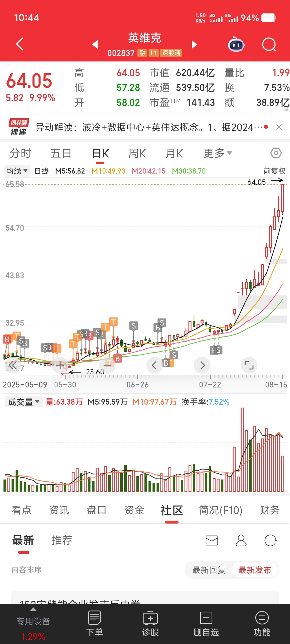
Task: Open the search magnifier icon
Action: pos(269,44)
